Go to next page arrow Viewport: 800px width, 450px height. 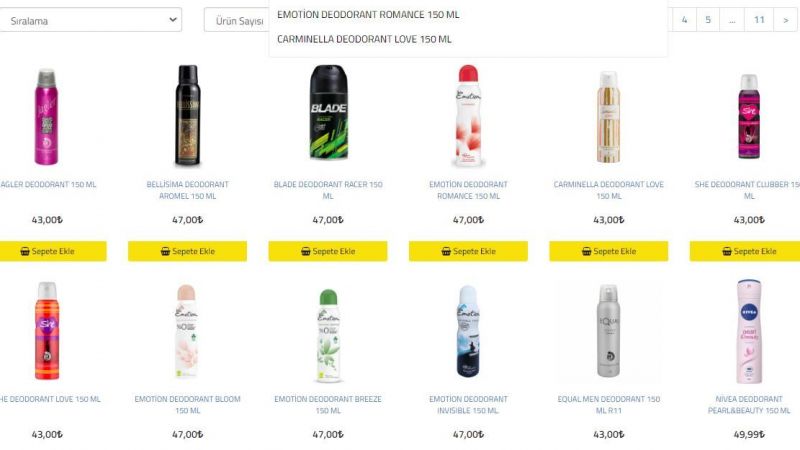click(x=786, y=20)
